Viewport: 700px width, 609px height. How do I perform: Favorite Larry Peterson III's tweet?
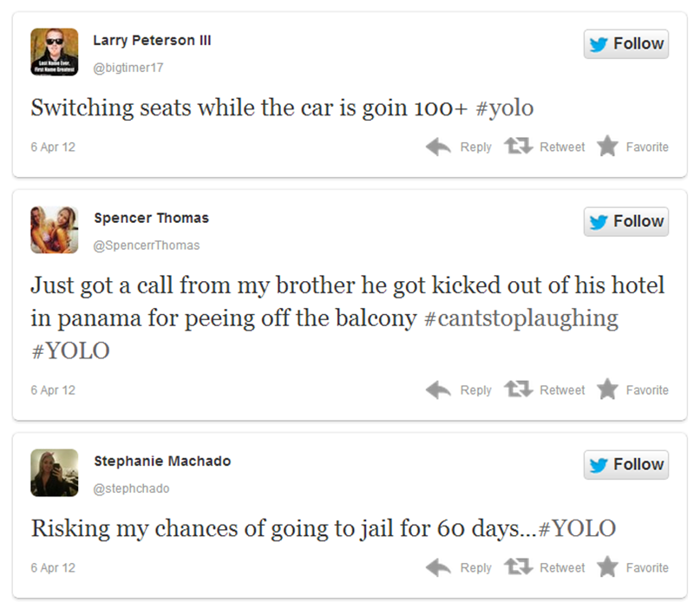[633, 147]
